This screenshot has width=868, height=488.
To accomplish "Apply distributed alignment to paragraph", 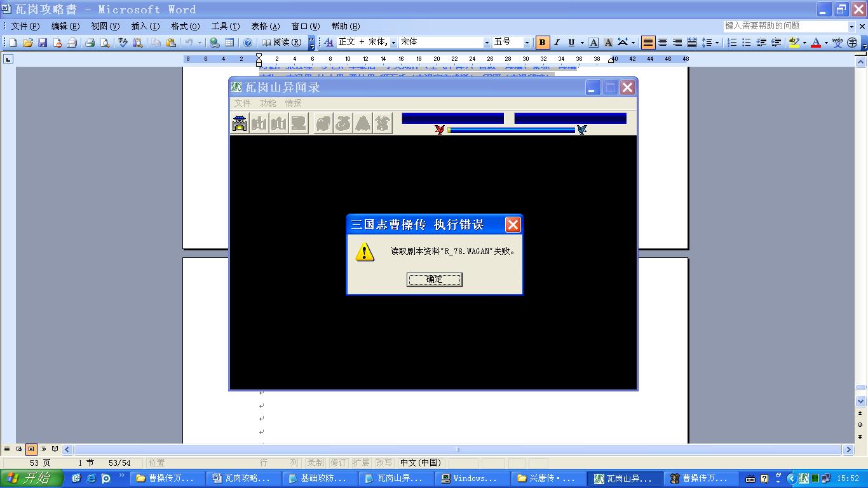I will click(x=692, y=43).
